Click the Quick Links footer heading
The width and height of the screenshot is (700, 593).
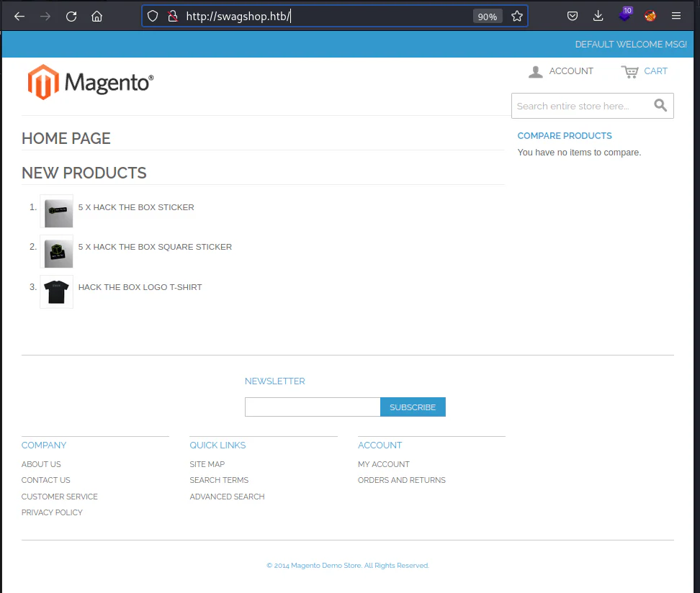coord(218,445)
